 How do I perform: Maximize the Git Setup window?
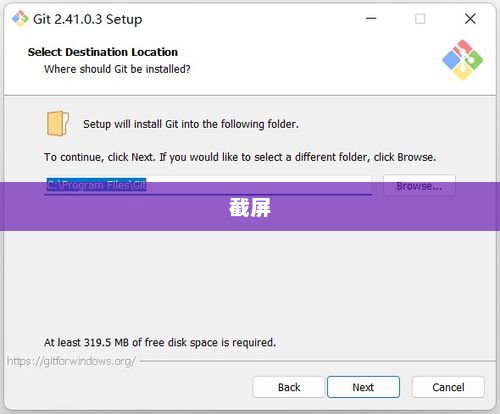coord(420,19)
